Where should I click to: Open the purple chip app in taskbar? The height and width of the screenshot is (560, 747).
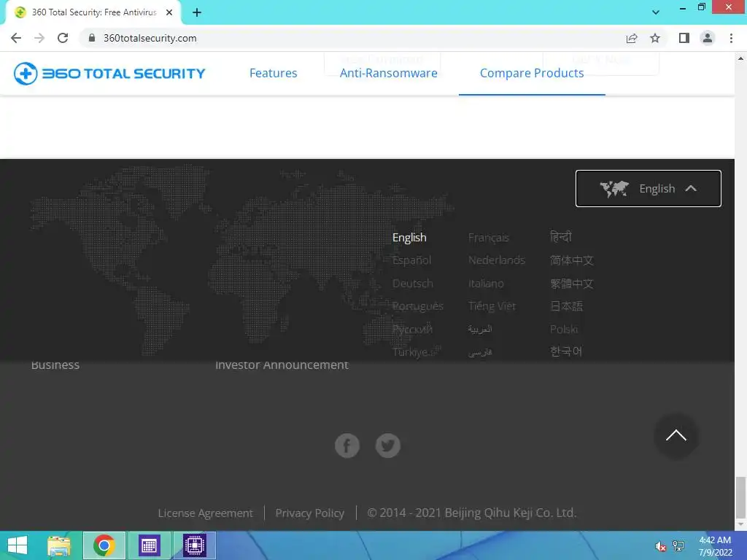pos(194,545)
